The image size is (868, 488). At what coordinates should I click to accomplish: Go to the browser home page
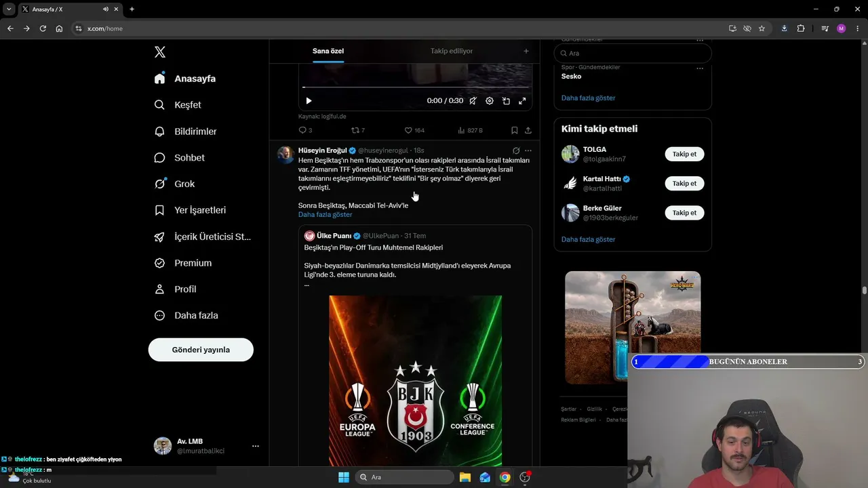59,28
